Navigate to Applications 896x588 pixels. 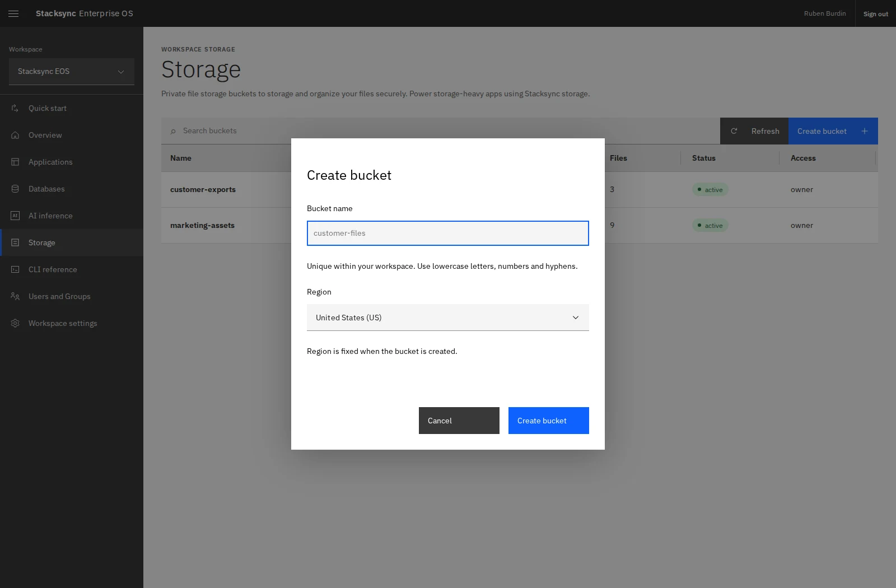[72, 162]
